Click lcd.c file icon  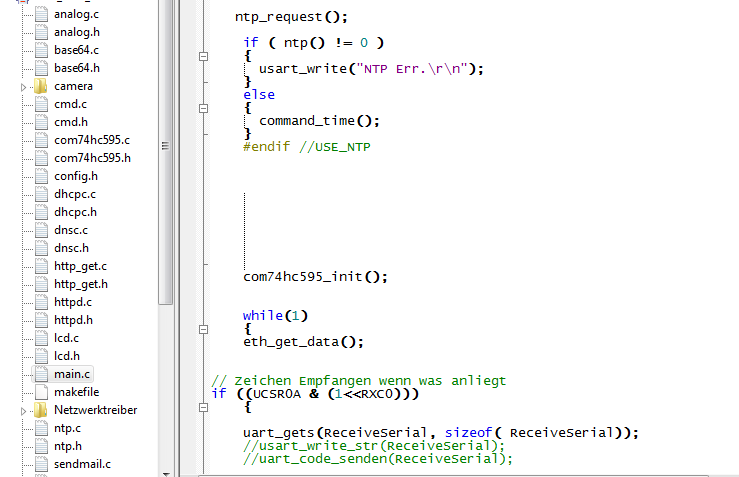(x=41, y=338)
